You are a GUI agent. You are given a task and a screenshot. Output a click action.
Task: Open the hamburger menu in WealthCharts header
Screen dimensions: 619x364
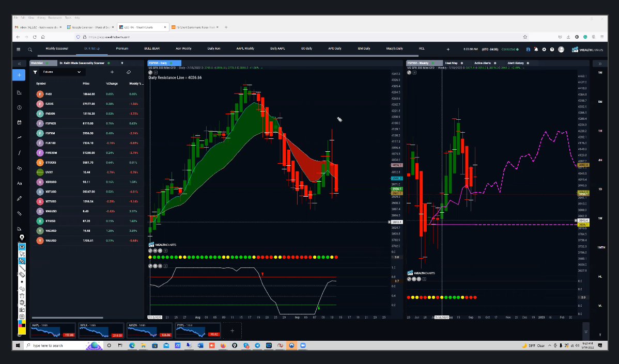point(18,49)
